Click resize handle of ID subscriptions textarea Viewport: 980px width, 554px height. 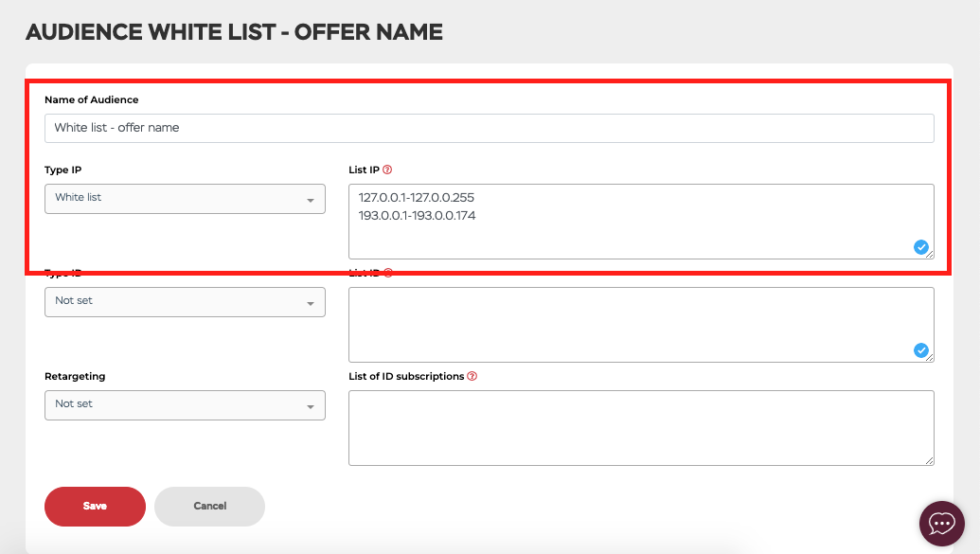click(930, 461)
